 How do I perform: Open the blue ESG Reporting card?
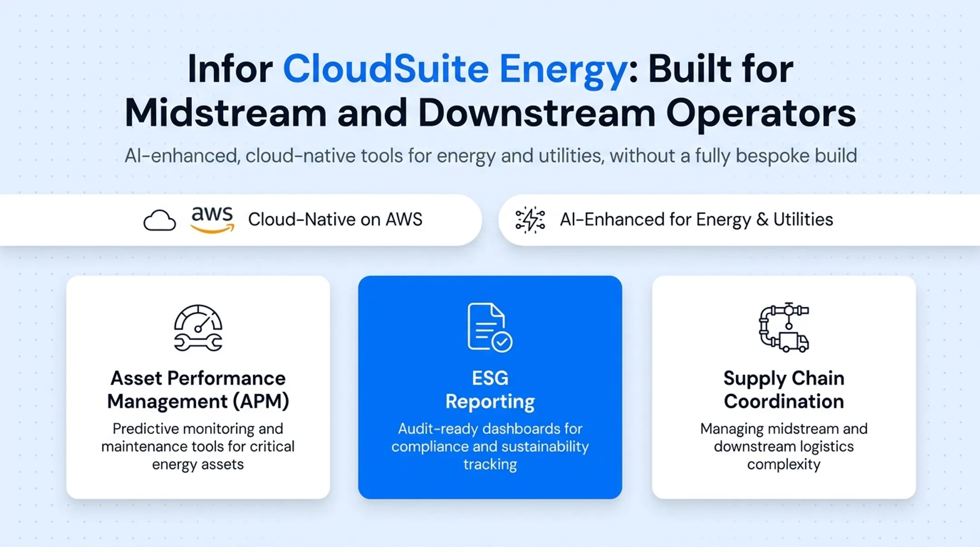(490, 387)
